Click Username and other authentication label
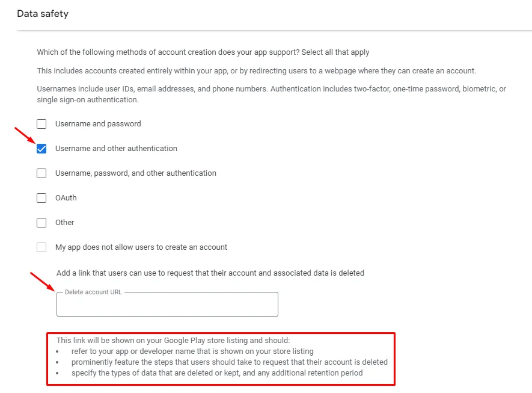Screen dimensions: 532x393 click(x=116, y=149)
